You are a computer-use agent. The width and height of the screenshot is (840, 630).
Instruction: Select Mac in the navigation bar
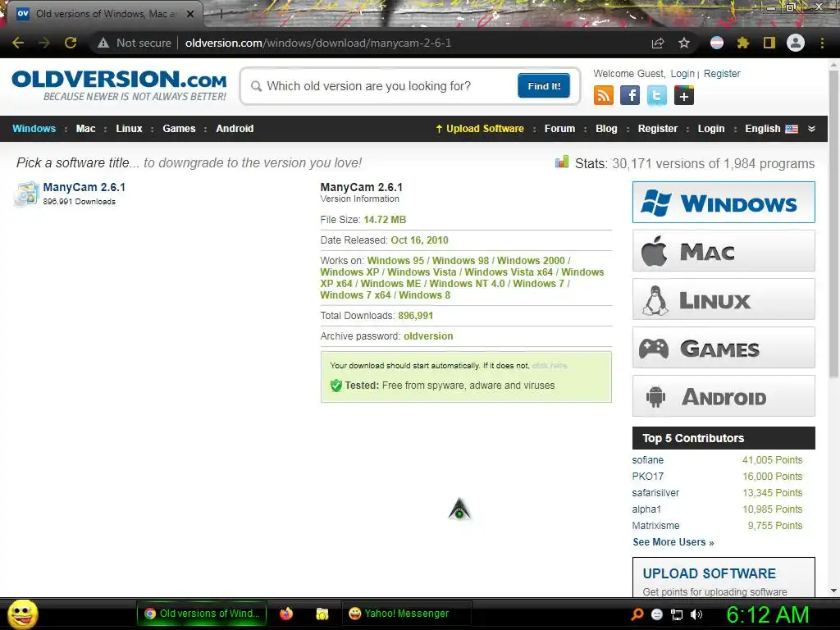tap(85, 129)
